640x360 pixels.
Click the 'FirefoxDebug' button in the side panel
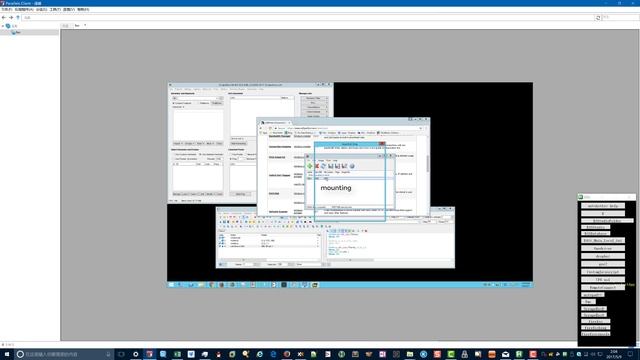pos(596,327)
